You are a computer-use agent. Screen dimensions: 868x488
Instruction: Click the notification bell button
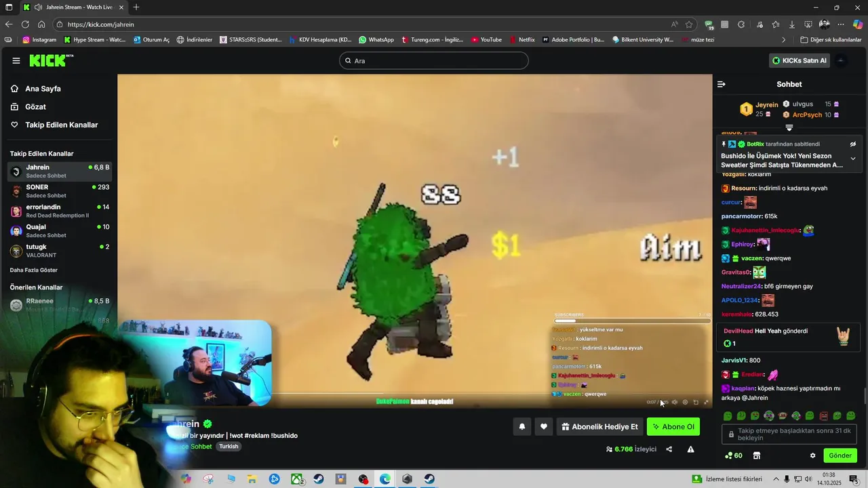pyautogui.click(x=522, y=426)
